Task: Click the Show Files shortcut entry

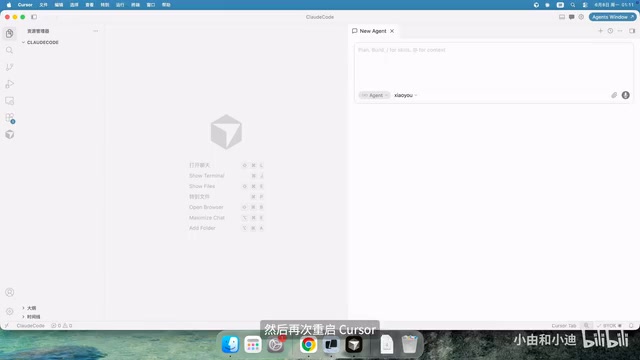Action: [x=226, y=186]
